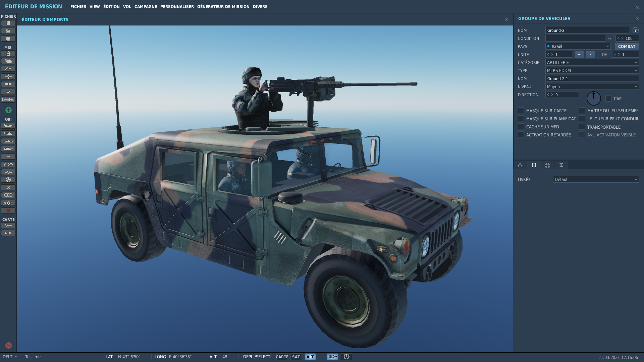
Task: Open the ÉDITION menu
Action: point(111,7)
